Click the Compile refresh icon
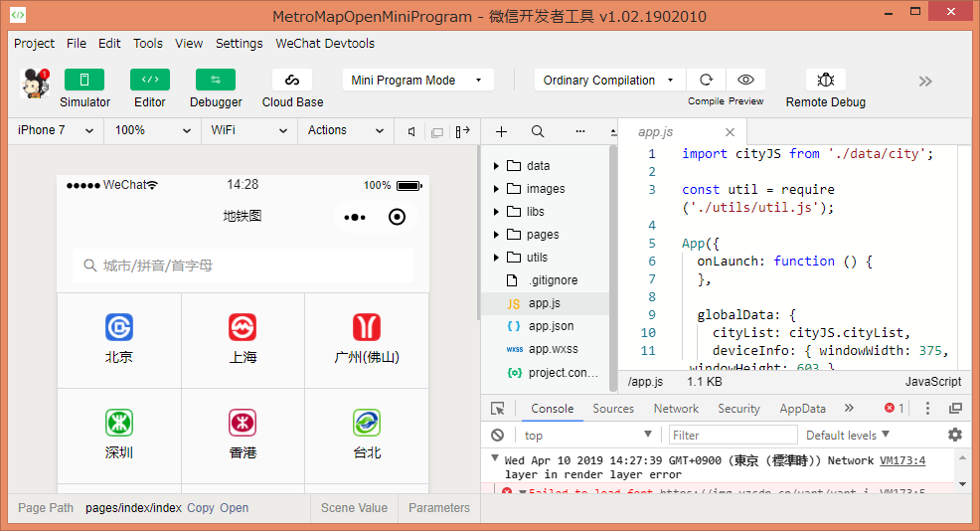This screenshot has height=531, width=980. pos(707,81)
